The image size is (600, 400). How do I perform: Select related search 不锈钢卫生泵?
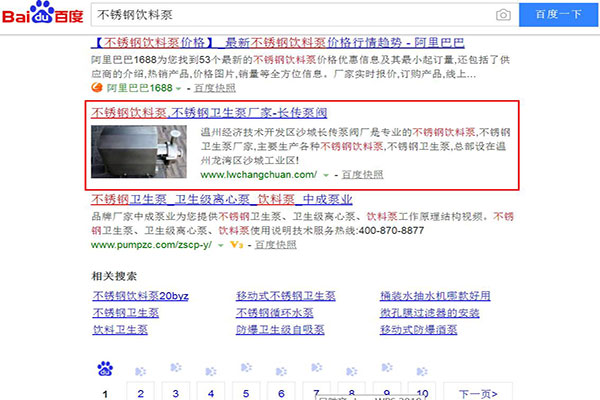pos(126,313)
